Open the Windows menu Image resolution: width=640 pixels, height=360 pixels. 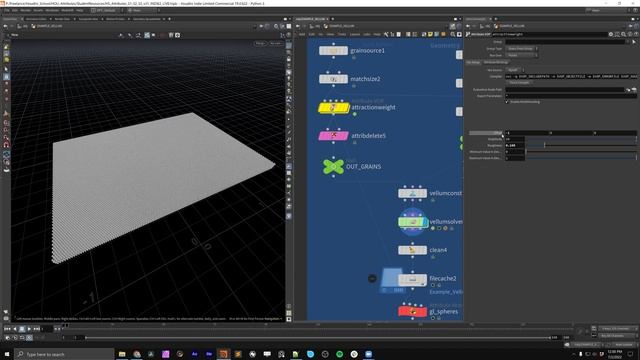click(x=52, y=10)
